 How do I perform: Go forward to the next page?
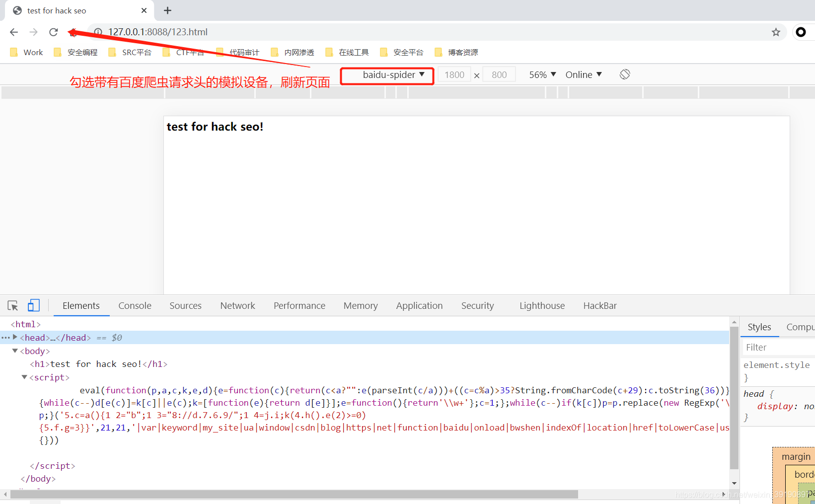[34, 32]
